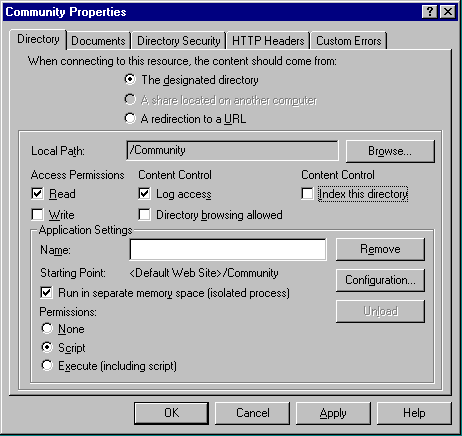
Task: Click the Cancel button
Action: click(x=253, y=413)
